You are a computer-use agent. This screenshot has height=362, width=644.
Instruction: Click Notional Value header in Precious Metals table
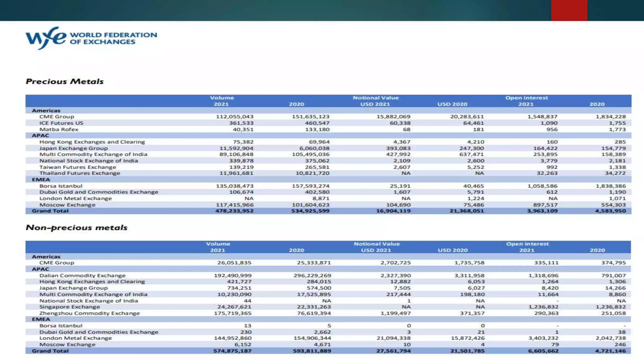point(376,98)
